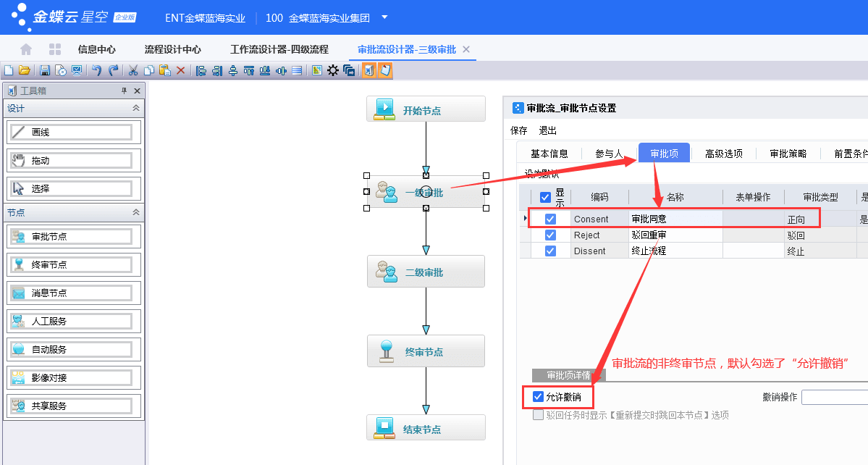The height and width of the screenshot is (465, 868).
Task: Click the undo arrow in toolbar
Action: 96,70
